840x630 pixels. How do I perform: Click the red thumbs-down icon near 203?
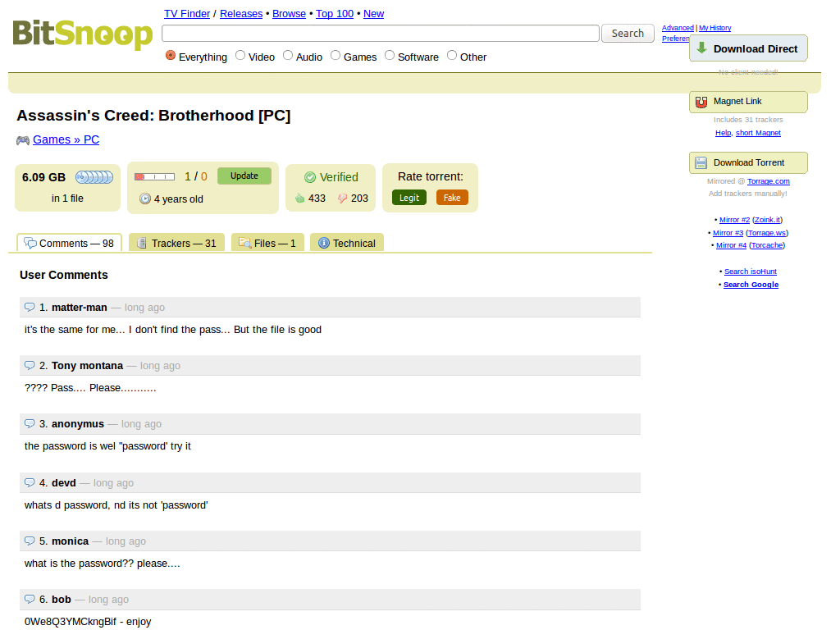[x=342, y=199]
